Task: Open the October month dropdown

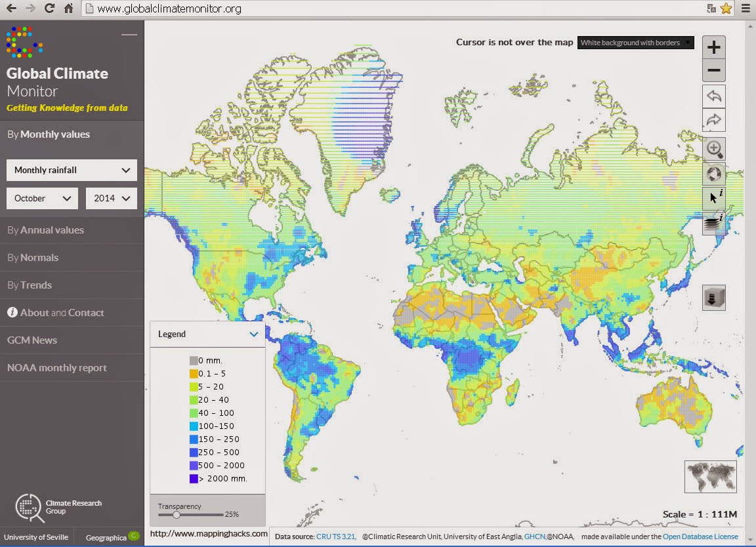Action: click(42, 198)
